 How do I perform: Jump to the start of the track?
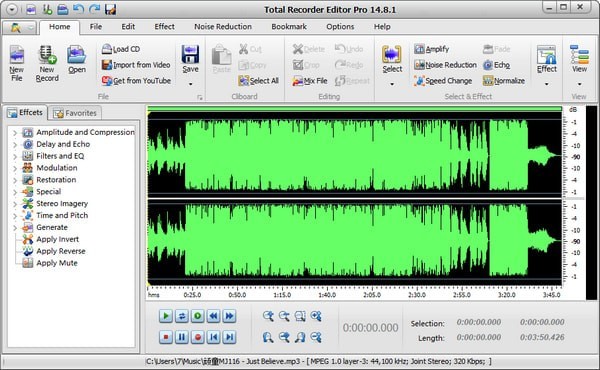point(214,337)
